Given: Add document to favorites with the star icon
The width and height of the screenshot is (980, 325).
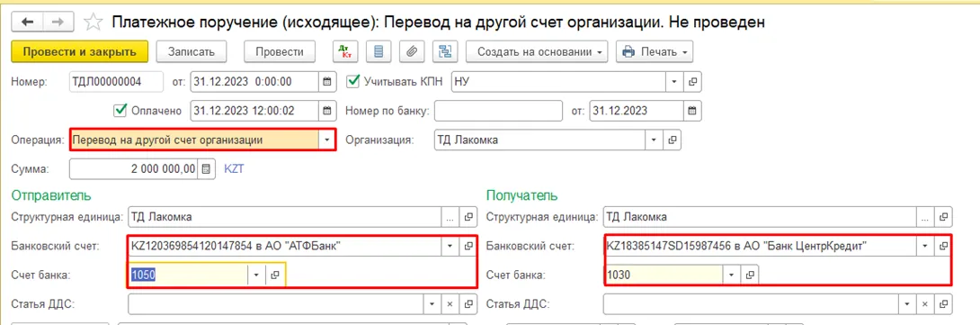Looking at the screenshot, I should pyautogui.click(x=93, y=23).
